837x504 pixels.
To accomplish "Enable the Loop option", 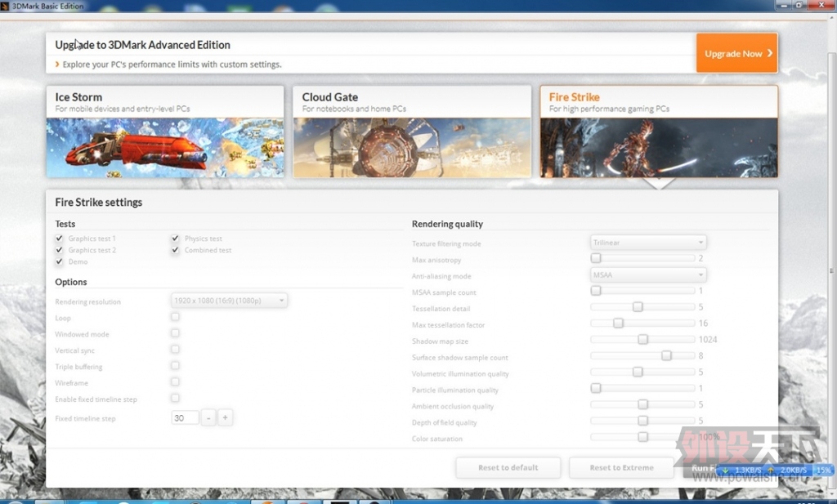I will 175,317.
